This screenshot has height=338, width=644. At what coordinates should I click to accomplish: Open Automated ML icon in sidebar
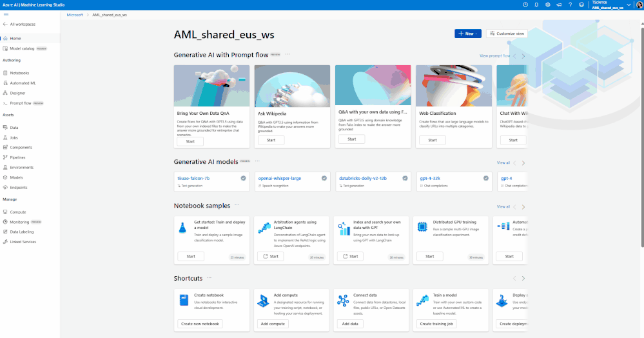[x=5, y=83]
